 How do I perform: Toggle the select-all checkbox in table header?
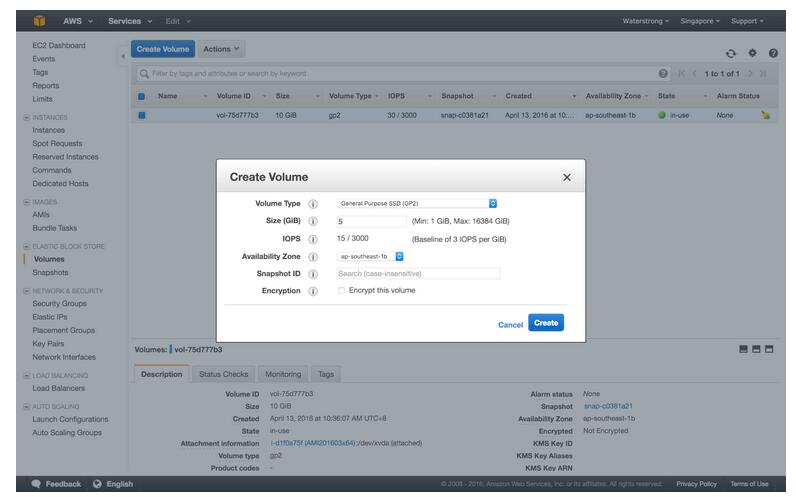[141, 96]
